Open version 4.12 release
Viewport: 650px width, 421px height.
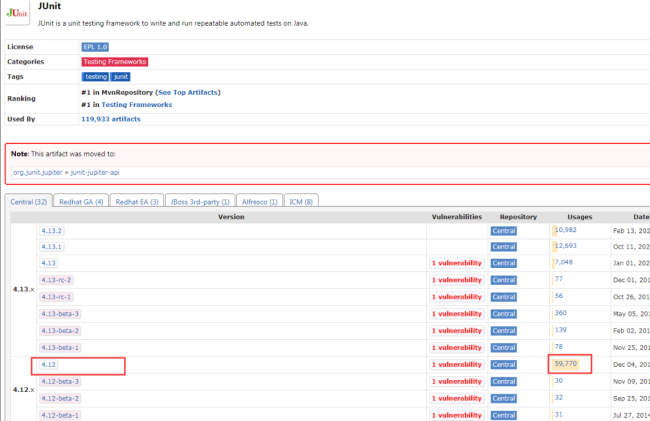point(48,365)
